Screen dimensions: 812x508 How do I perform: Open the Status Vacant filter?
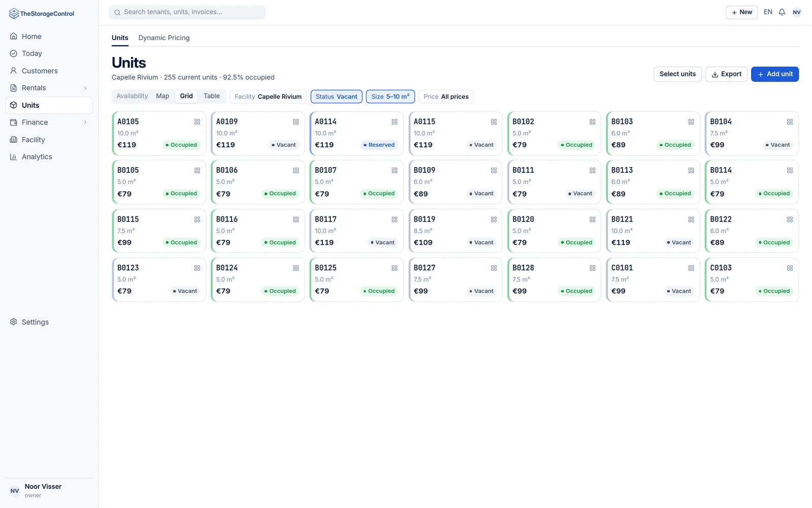[336, 97]
